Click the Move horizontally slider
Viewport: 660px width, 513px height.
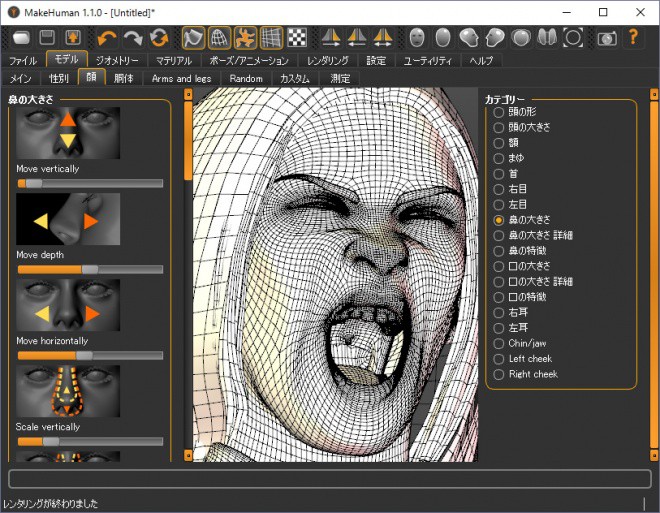(90, 356)
